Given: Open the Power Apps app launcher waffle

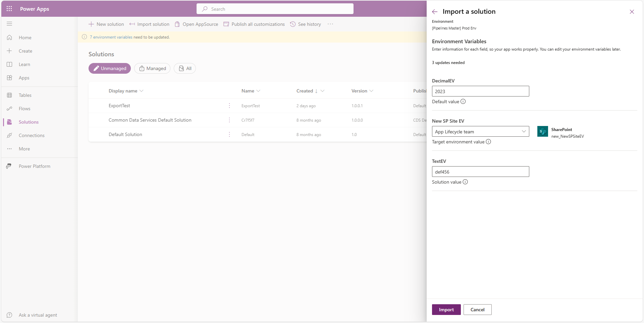Looking at the screenshot, I should [9, 9].
